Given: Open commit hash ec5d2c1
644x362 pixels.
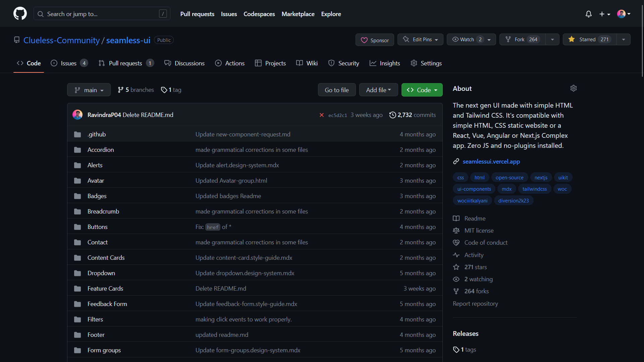Looking at the screenshot, I should pyautogui.click(x=337, y=115).
